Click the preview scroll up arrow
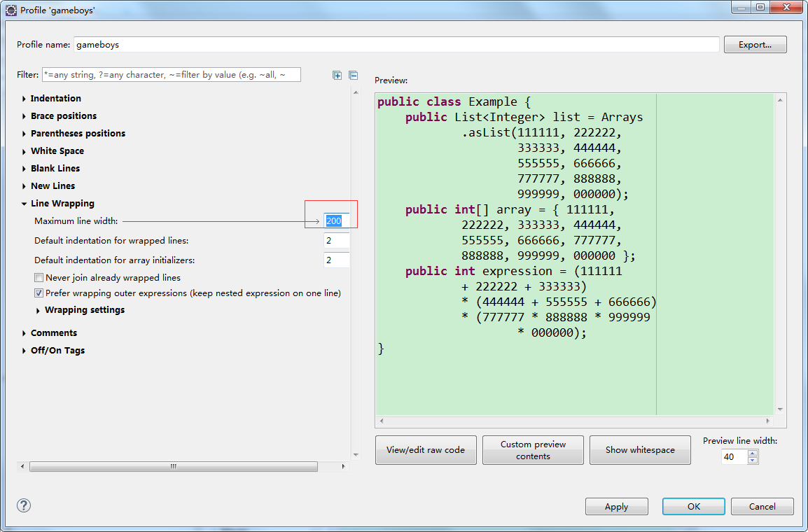The height and width of the screenshot is (532, 808). (x=780, y=100)
